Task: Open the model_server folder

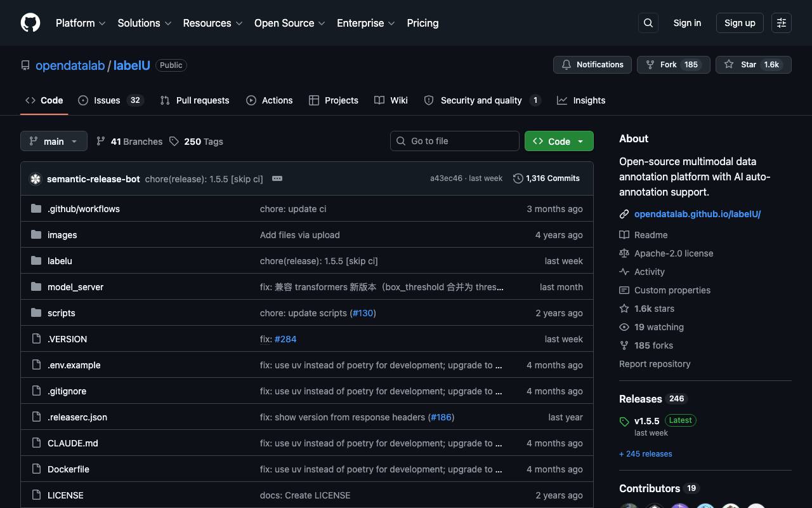Action: [x=75, y=287]
